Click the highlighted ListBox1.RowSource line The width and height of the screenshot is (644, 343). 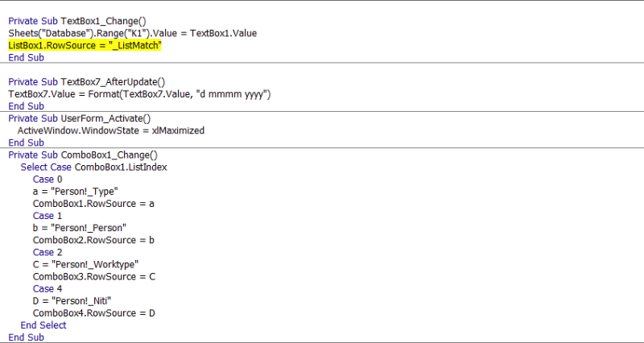click(85, 46)
